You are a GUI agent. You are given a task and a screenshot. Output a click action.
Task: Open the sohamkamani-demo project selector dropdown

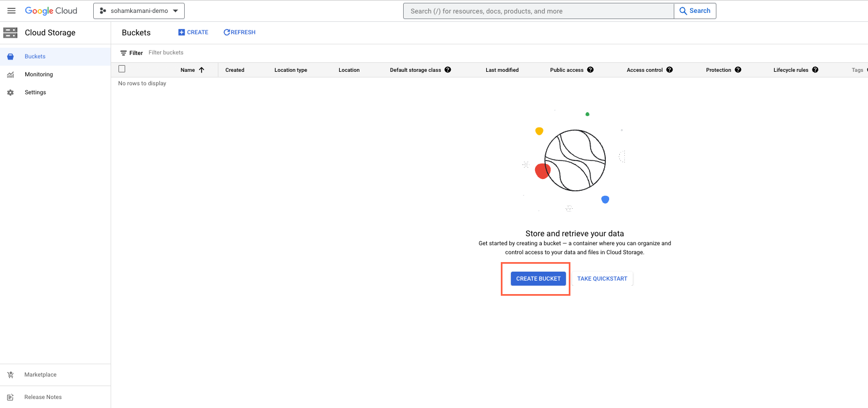[x=139, y=11]
